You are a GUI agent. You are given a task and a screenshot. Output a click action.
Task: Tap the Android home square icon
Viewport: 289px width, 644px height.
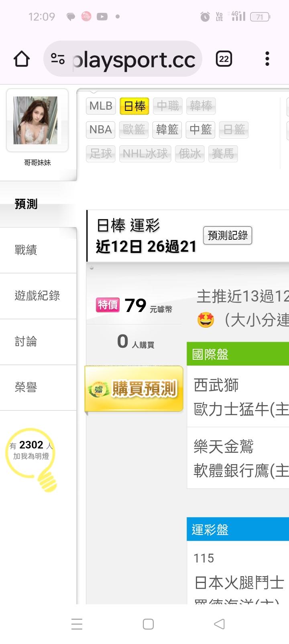148,624
